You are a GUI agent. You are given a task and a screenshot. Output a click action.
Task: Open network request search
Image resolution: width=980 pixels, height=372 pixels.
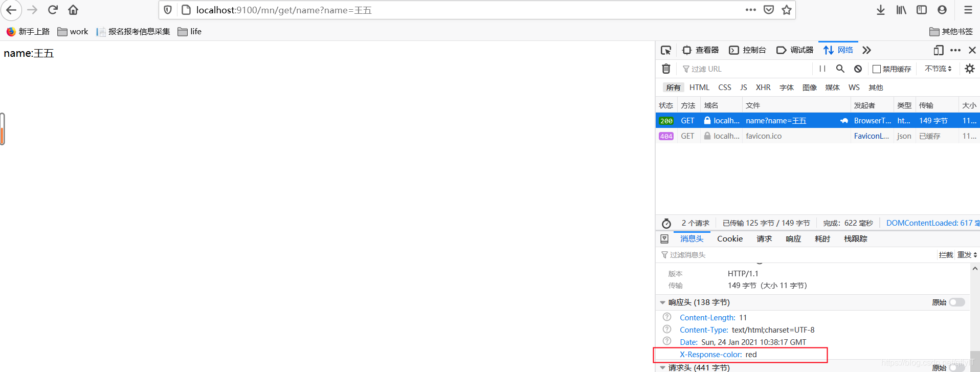(840, 69)
